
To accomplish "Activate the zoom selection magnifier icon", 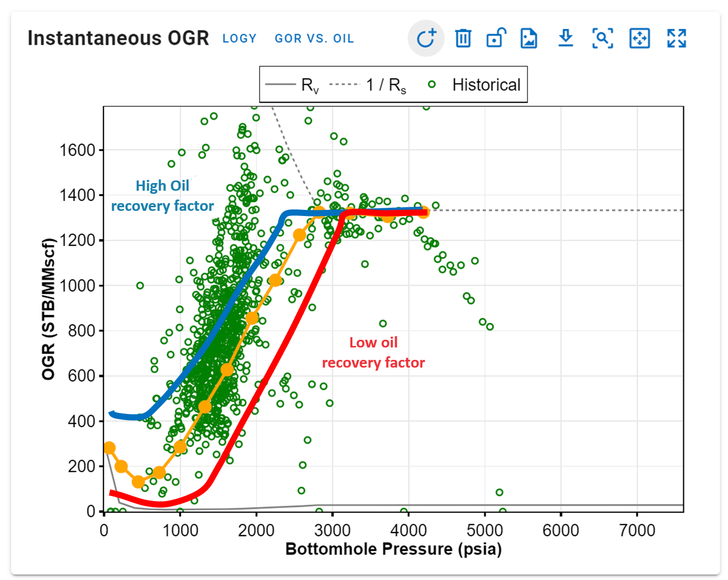I will [602, 38].
